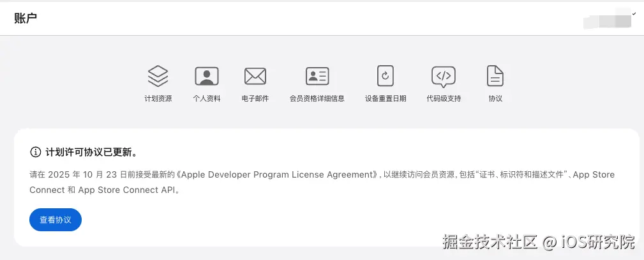
Task: Click the 计划许可协议已更新 notice heading
Action: click(91, 152)
